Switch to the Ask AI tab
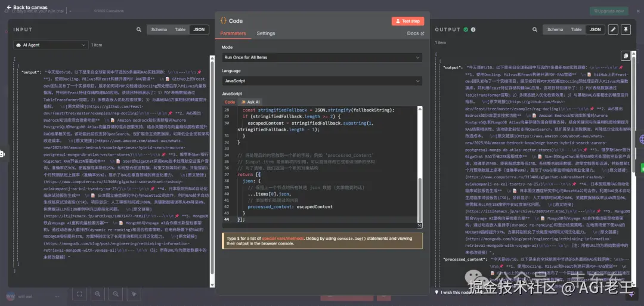 tap(250, 102)
